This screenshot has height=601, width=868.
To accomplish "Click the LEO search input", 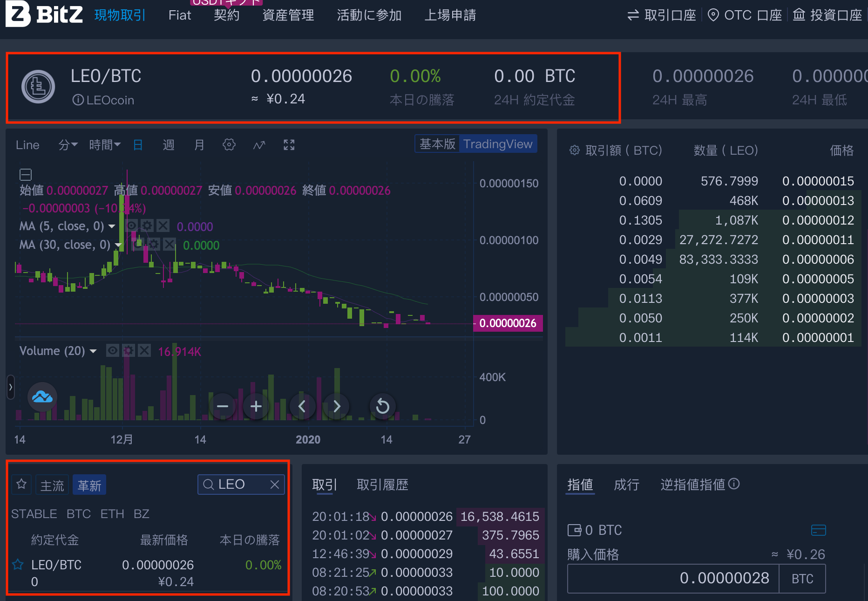I will [x=241, y=485].
